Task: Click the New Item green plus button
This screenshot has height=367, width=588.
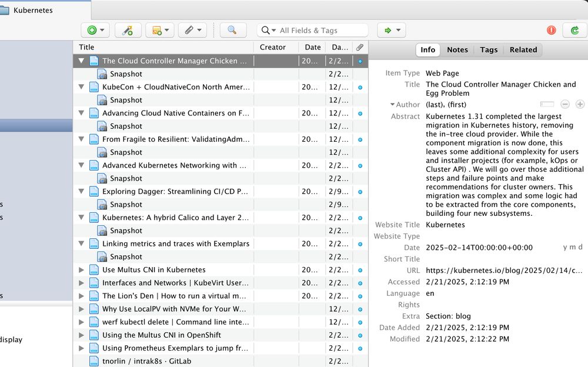Action: point(95,31)
